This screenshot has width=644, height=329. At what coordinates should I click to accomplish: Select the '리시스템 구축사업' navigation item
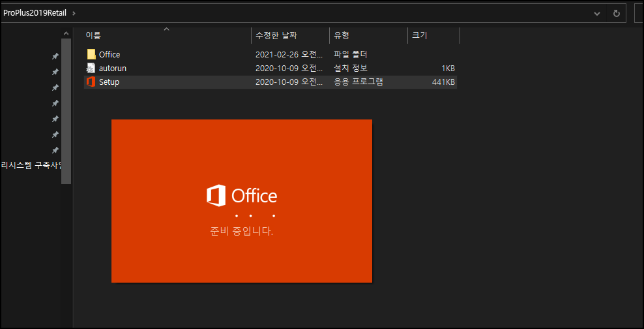(31, 166)
